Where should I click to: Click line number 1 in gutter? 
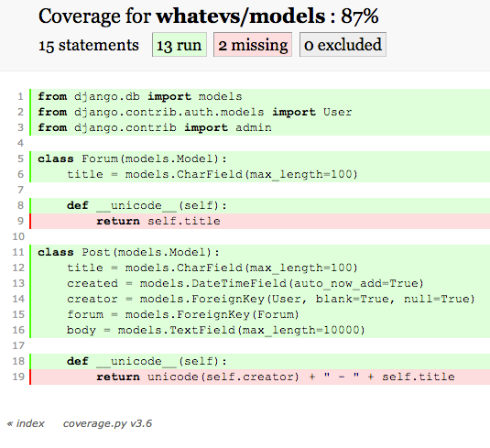coord(21,96)
